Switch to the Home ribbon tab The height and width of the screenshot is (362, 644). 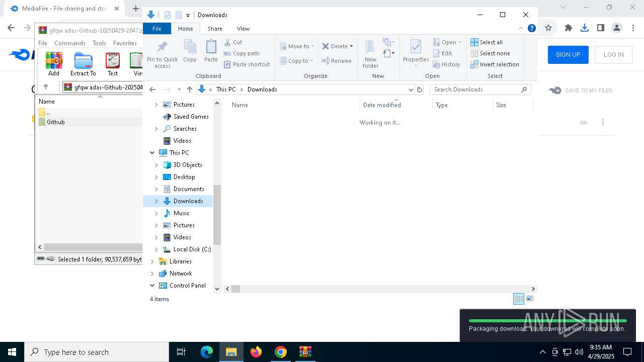185,29
